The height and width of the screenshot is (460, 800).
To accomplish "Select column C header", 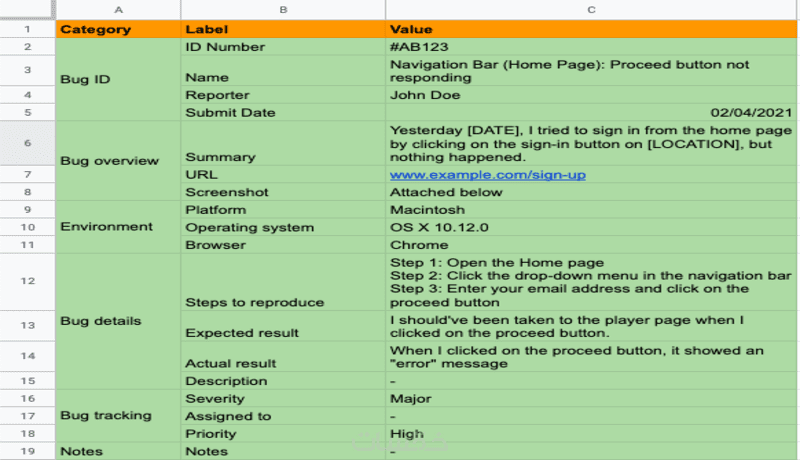I will [591, 10].
